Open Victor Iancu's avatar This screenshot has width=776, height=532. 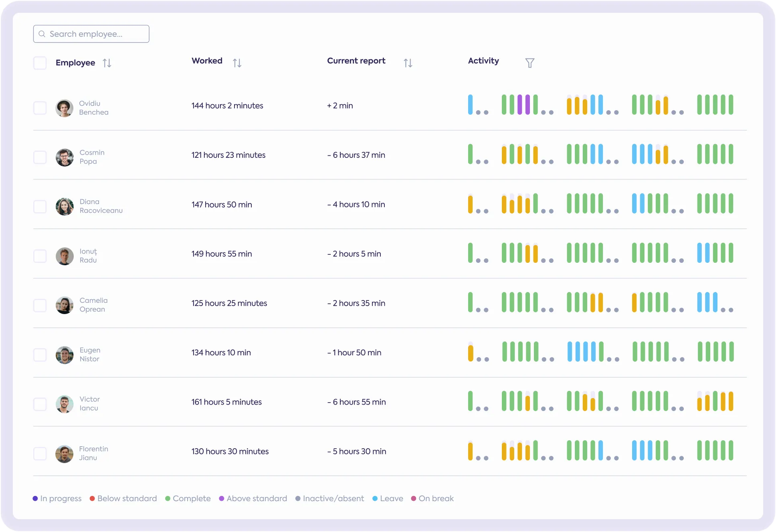click(x=64, y=404)
